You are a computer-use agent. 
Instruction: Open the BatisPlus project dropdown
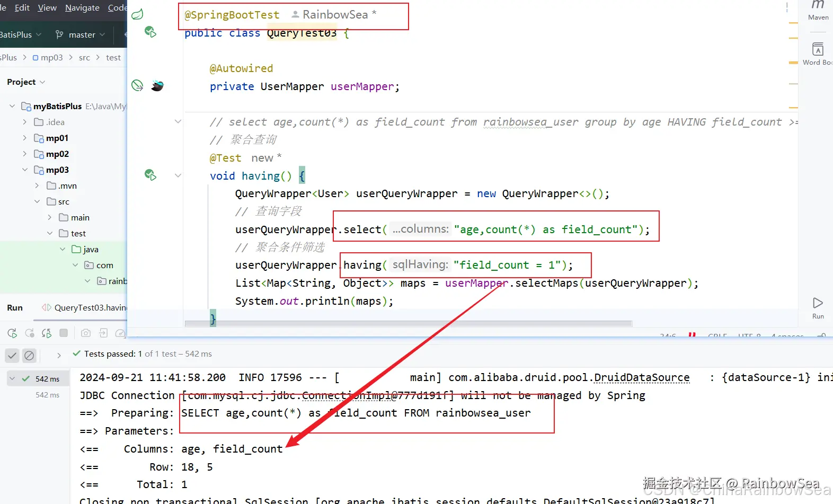(21, 34)
